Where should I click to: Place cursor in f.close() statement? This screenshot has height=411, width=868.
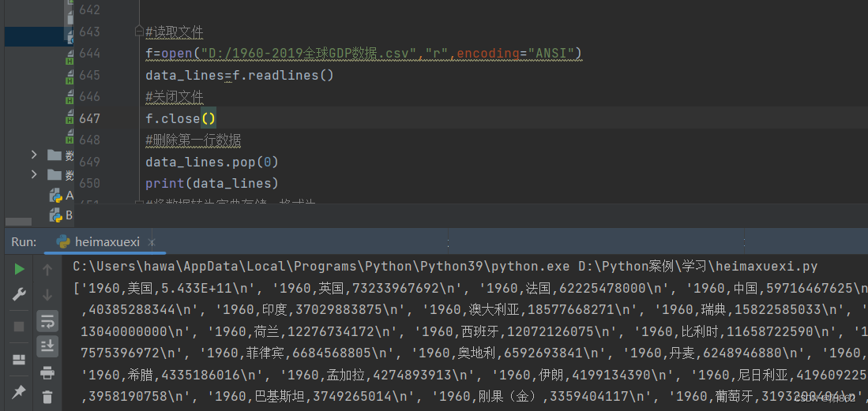pos(180,118)
